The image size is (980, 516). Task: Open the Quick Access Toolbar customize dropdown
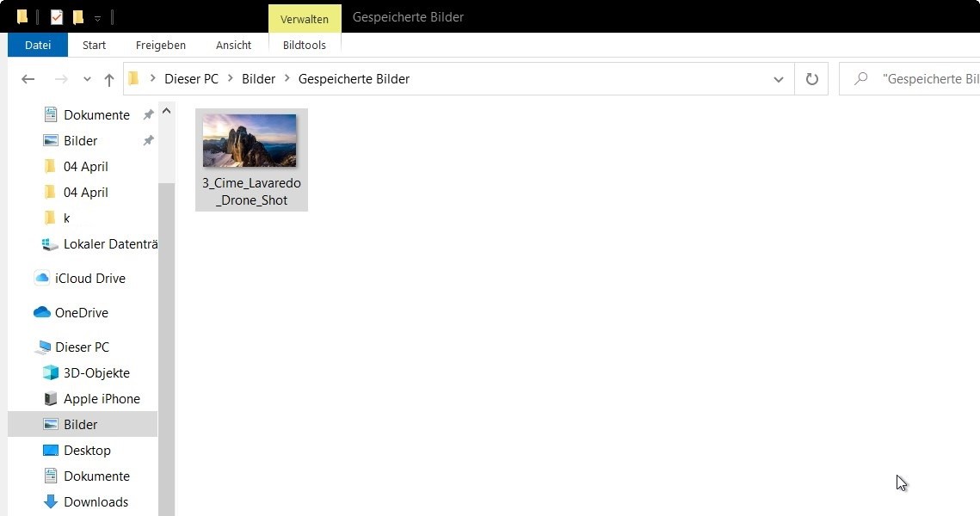point(97,19)
